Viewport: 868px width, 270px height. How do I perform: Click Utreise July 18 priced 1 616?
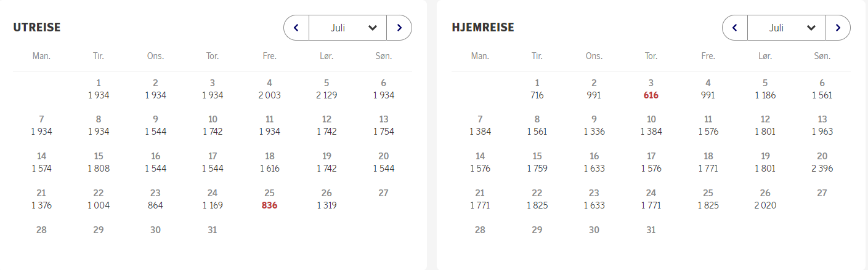point(269,162)
